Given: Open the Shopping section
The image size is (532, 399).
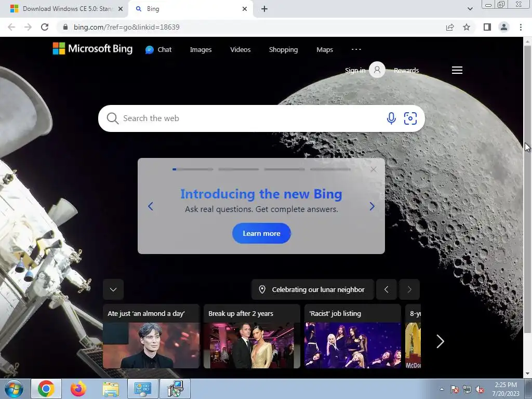Looking at the screenshot, I should [x=283, y=49].
